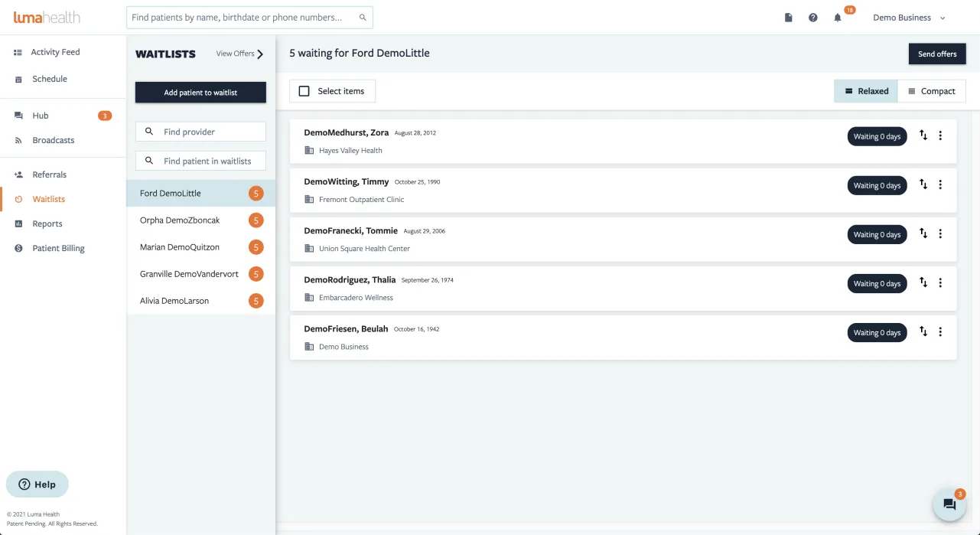This screenshot has height=535, width=980.
Task: Click the Hub badge showing 3
Action: coord(105,116)
